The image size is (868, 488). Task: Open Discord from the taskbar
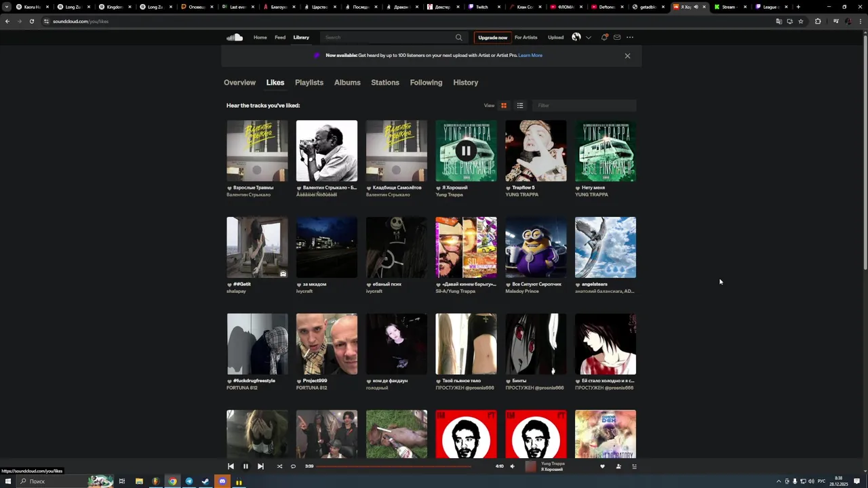coord(222,481)
